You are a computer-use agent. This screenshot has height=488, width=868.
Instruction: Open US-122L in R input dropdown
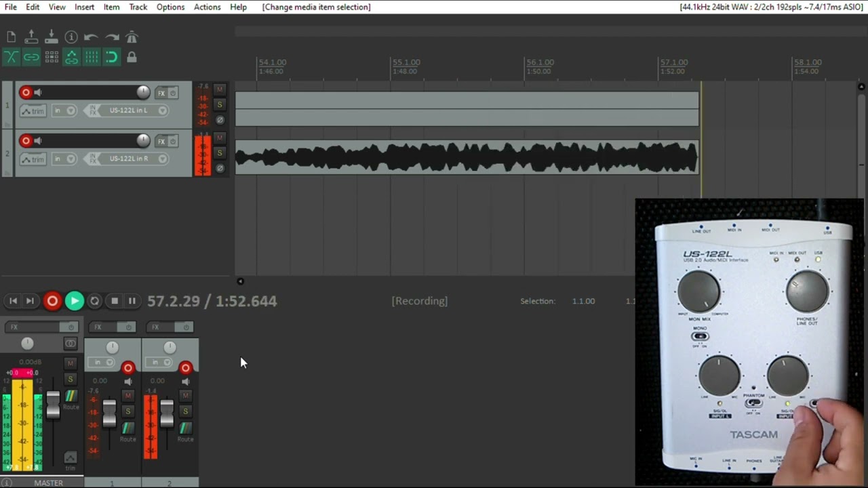point(134,159)
